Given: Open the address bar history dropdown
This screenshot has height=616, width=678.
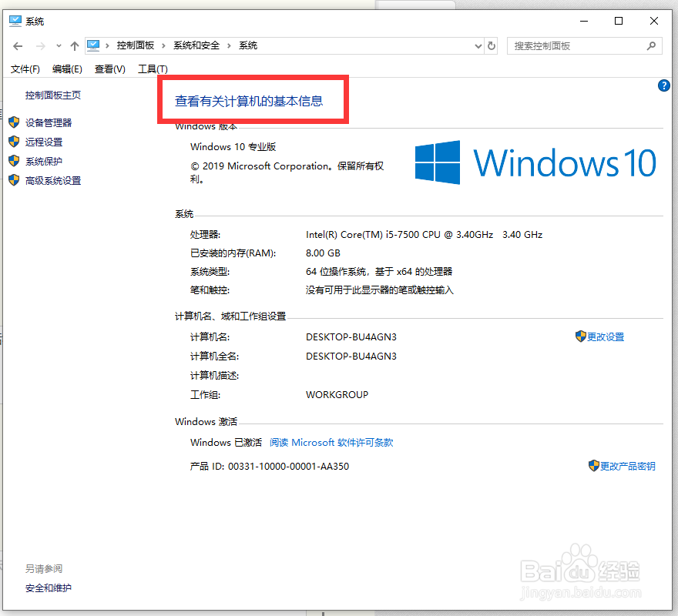Looking at the screenshot, I should click(x=478, y=46).
